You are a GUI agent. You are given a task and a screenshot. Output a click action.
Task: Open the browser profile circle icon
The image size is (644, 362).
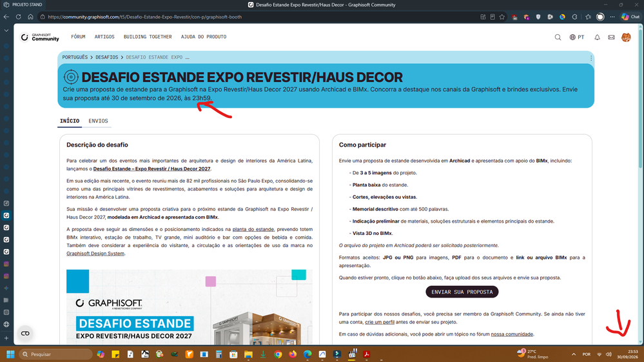click(x=600, y=17)
